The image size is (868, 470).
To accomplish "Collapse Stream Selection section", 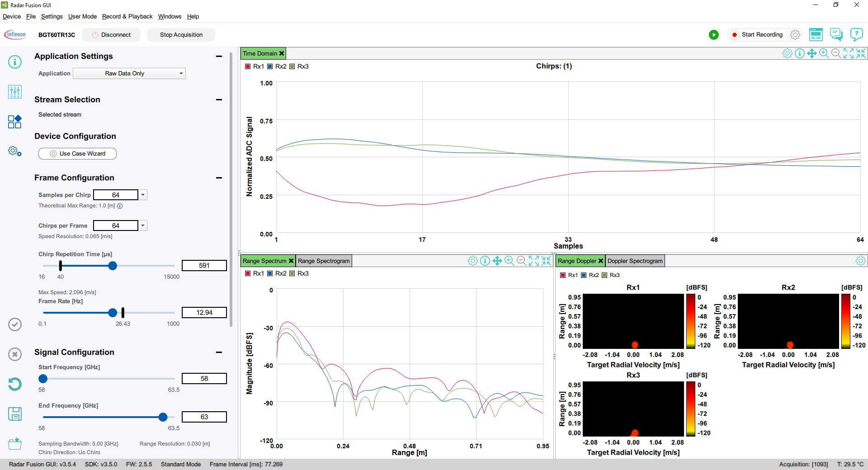I will pyautogui.click(x=219, y=99).
